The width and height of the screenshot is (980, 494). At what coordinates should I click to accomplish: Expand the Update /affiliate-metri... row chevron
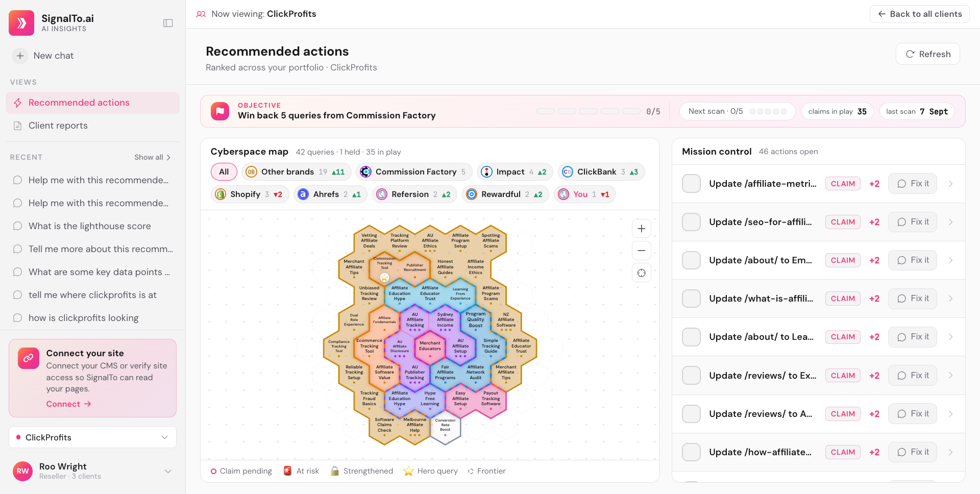click(x=950, y=184)
